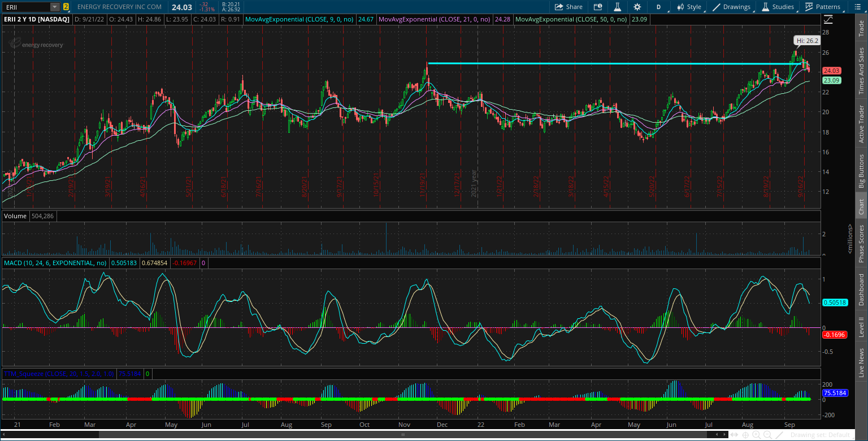Open the Dashboard side tab

tap(861, 289)
